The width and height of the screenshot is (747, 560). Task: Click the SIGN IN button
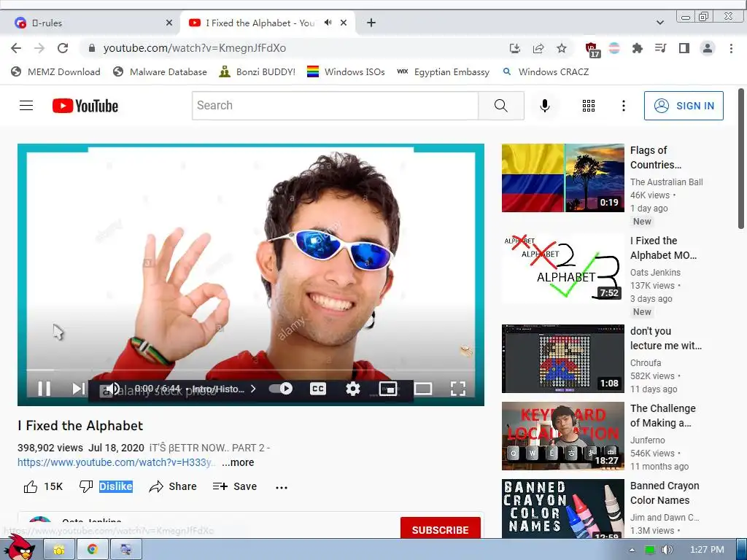point(684,106)
